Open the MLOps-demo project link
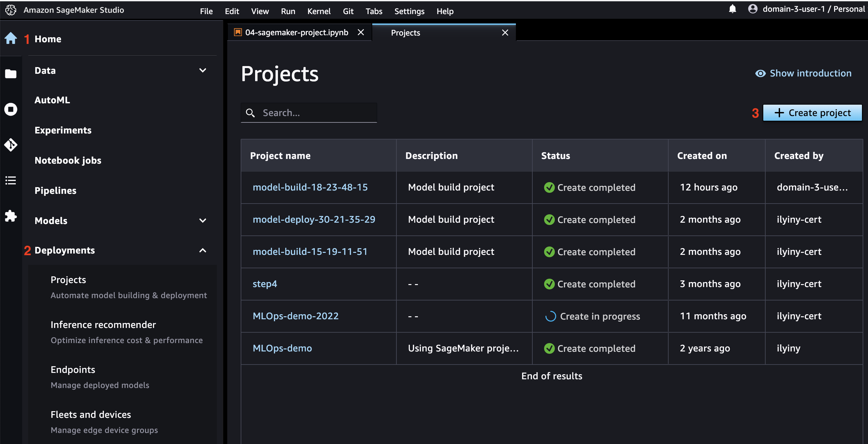The width and height of the screenshot is (868, 444). tap(282, 348)
